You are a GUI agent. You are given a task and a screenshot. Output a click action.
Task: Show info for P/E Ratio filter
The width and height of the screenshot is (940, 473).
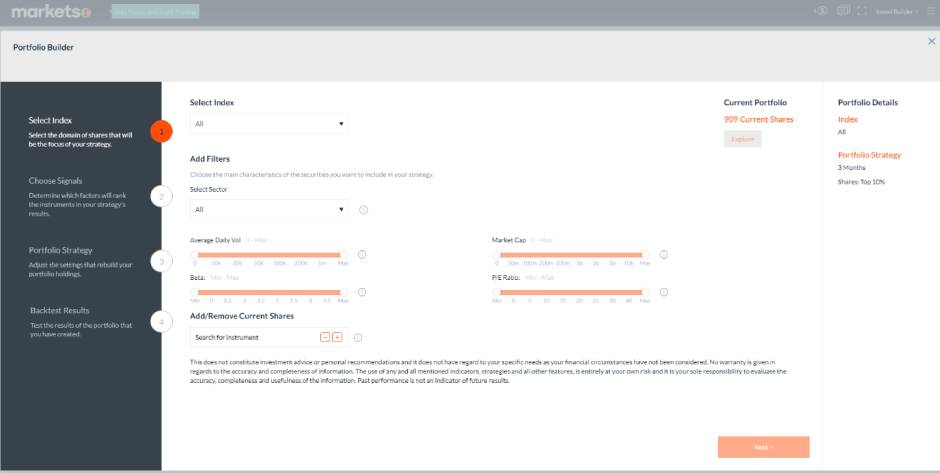pos(664,292)
